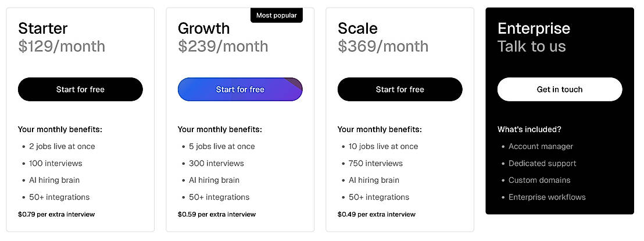Viewport: 644px width, 241px height.
Task: Click the Scale plan title
Action: pos(357,28)
